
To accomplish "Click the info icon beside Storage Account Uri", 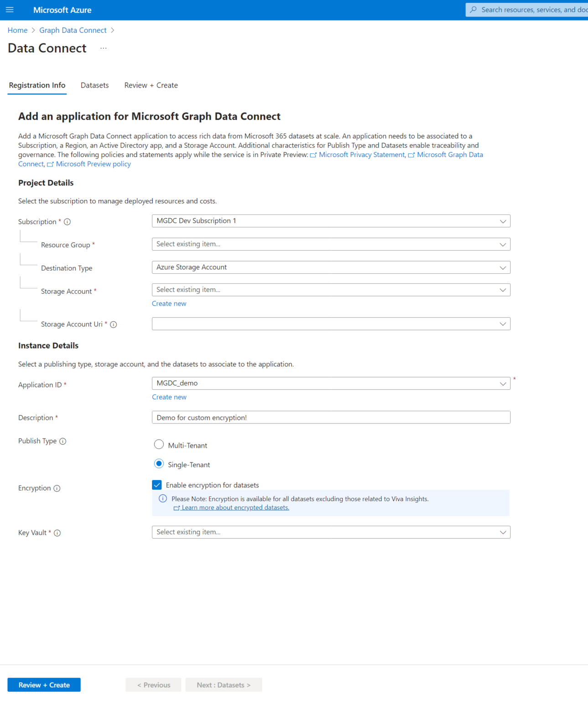I will 113,324.
